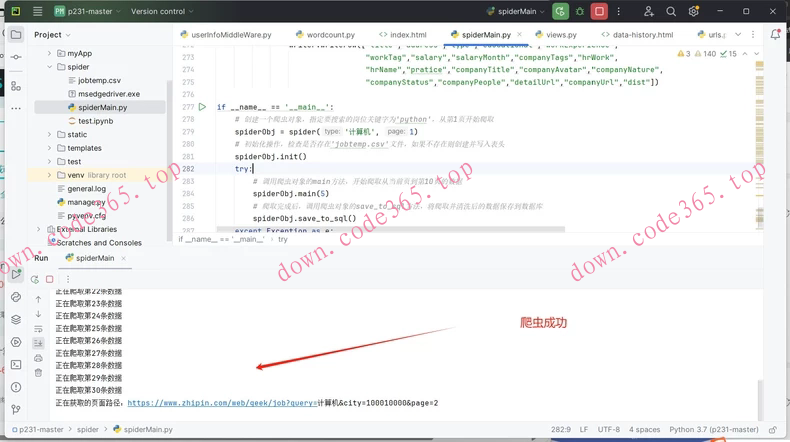This screenshot has height=442, width=790.
Task: Rerun spiderMain from the top toolbar
Action: click(x=560, y=12)
